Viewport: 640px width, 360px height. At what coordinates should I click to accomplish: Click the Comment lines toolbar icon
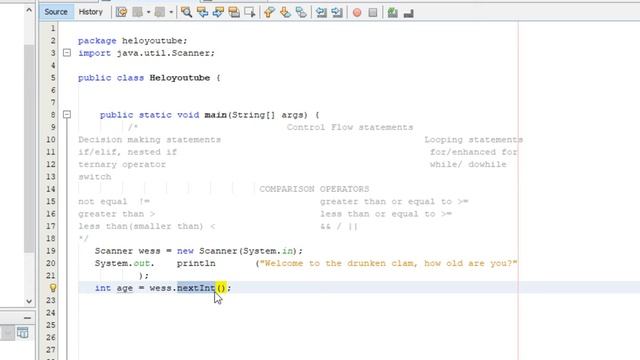click(393, 13)
